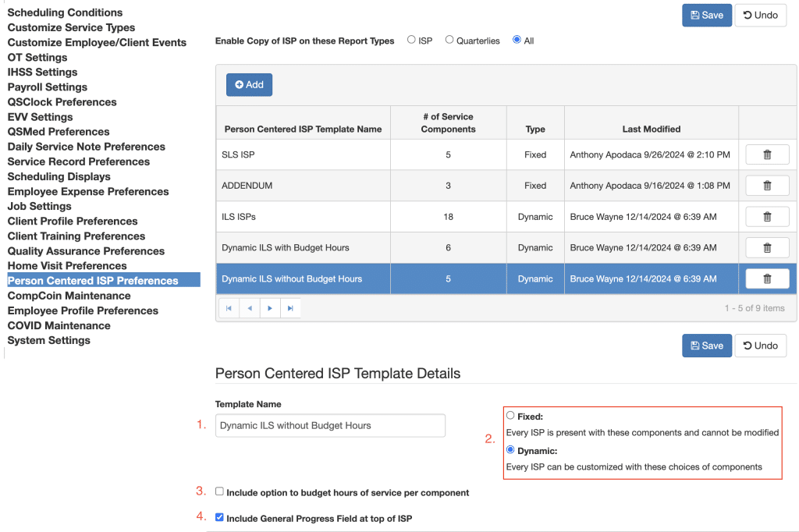Go to the first page of templates
The width and height of the screenshot is (799, 532).
[229, 307]
